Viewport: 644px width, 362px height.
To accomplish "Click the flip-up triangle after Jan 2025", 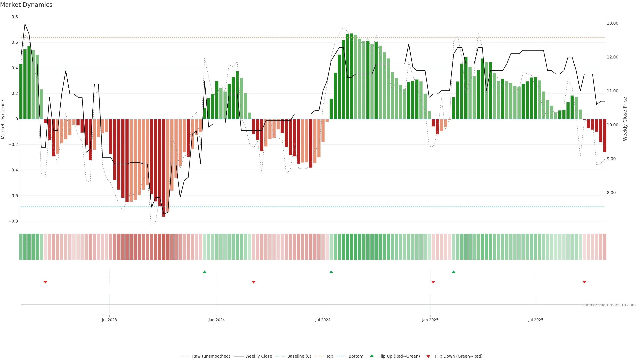I will [x=453, y=272].
